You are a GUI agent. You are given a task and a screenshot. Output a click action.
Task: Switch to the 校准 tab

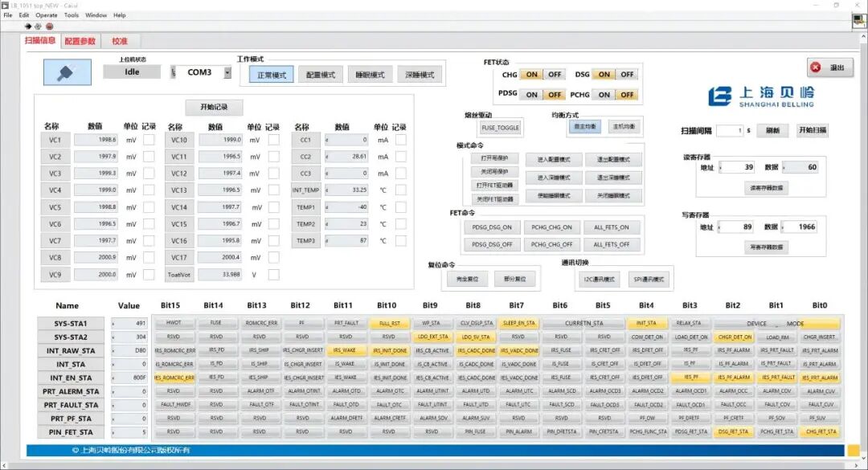point(120,41)
